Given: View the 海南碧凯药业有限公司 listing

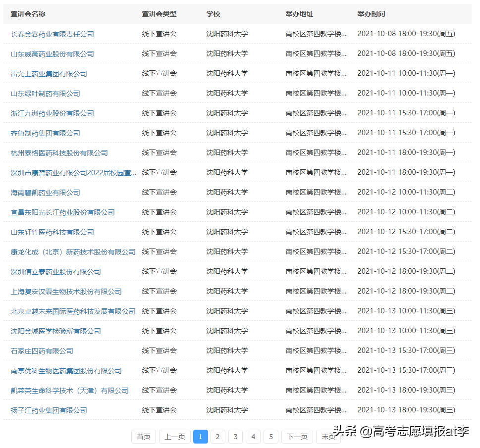Looking at the screenshot, I should (x=42, y=192).
